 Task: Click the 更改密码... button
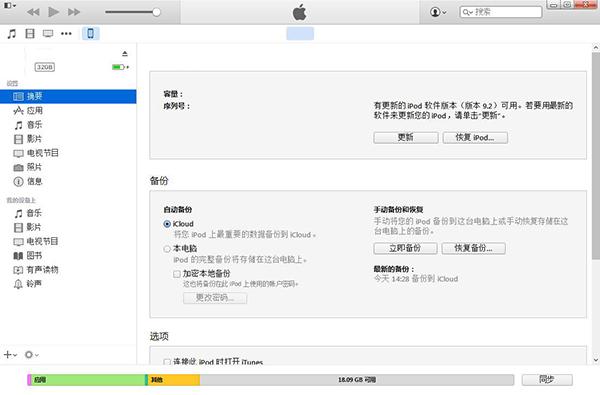215,298
